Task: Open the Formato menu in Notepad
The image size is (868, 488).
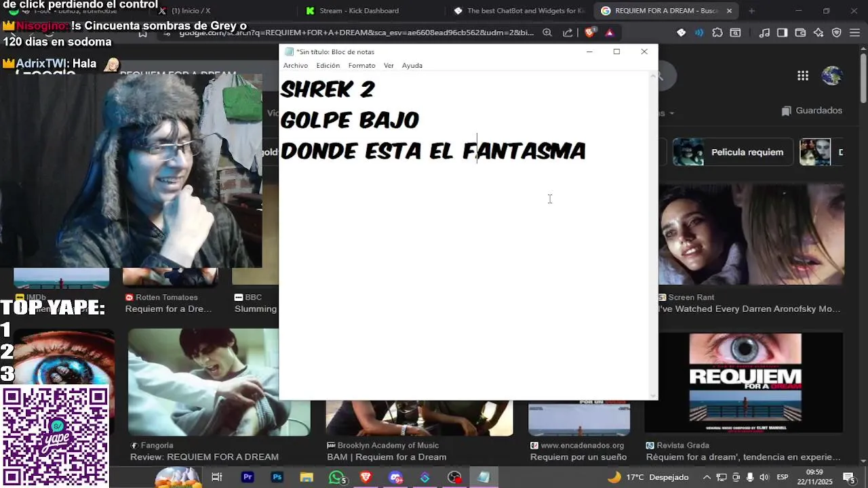Action: pyautogui.click(x=361, y=66)
